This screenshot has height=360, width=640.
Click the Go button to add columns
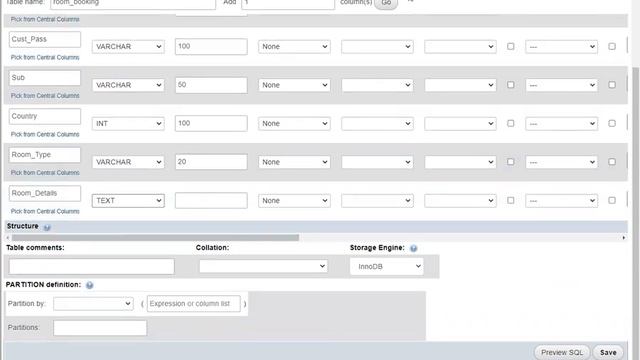click(x=386, y=3)
